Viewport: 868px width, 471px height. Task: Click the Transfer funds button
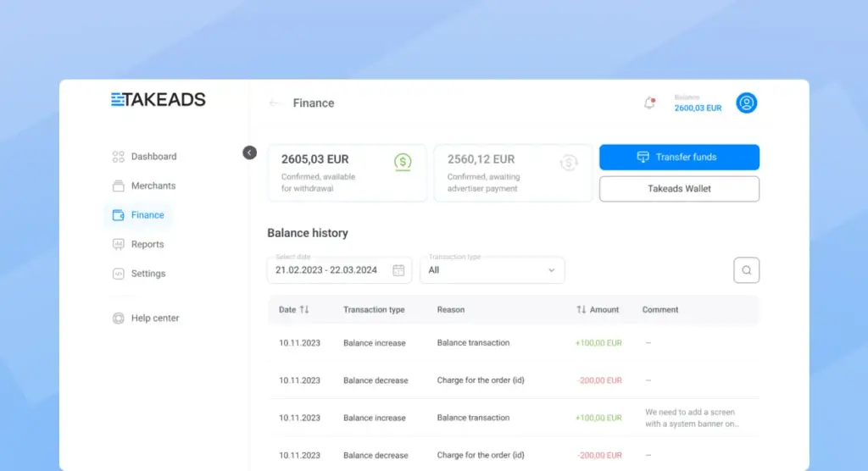coord(679,158)
